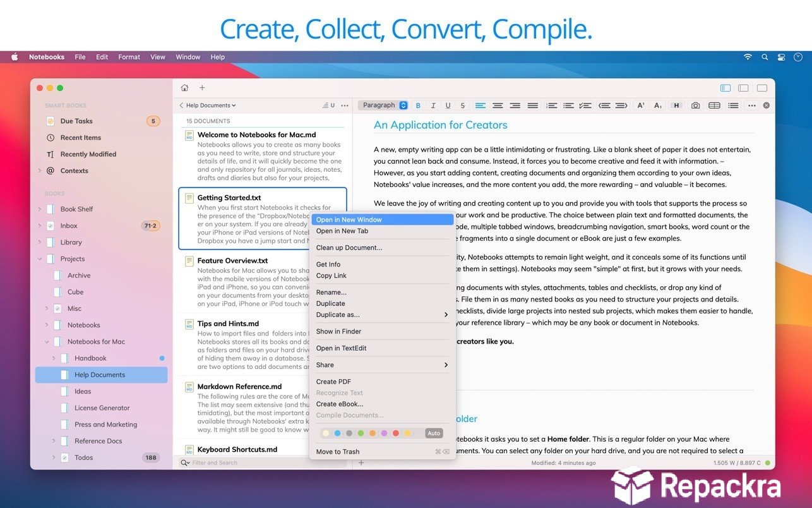The image size is (812, 508).
Task: Toggle strikethrough formatting in the editor toolbar
Action: point(463,106)
